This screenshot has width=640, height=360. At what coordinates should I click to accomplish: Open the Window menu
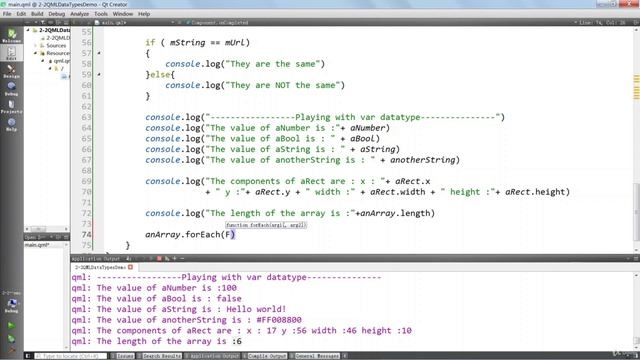click(123, 14)
